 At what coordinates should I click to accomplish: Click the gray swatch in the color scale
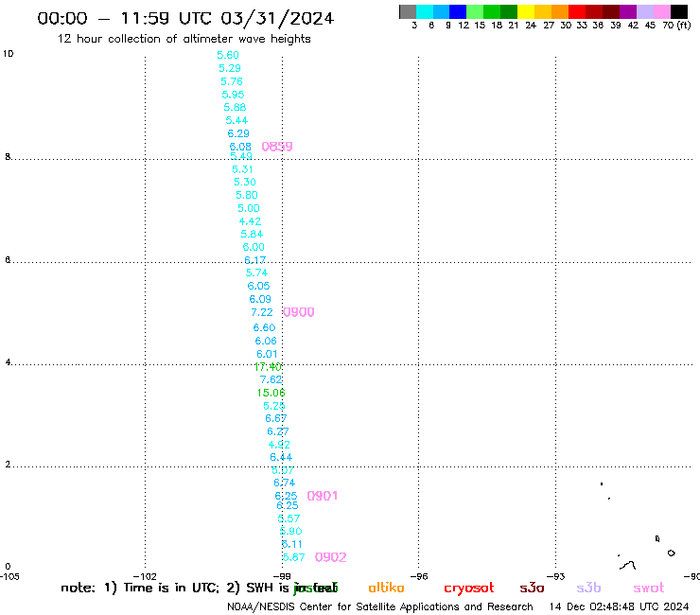[x=408, y=11]
